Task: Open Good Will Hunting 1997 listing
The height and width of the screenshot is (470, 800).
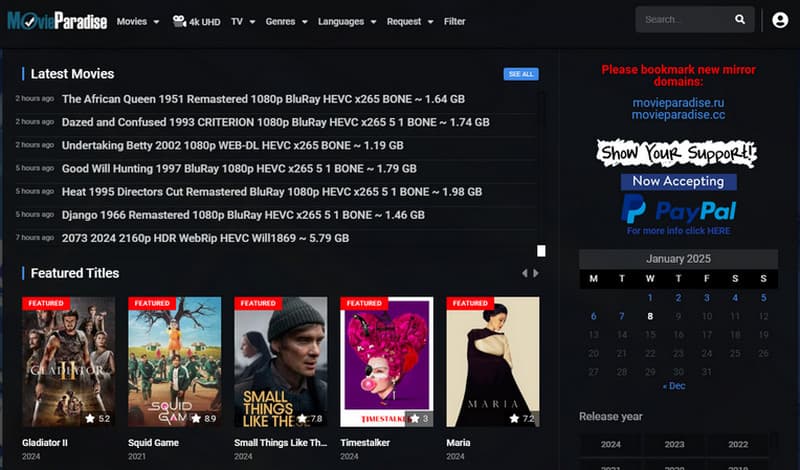Action: [239, 168]
